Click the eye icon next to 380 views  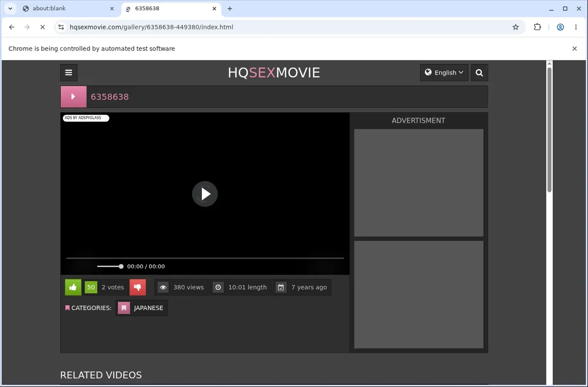click(163, 287)
